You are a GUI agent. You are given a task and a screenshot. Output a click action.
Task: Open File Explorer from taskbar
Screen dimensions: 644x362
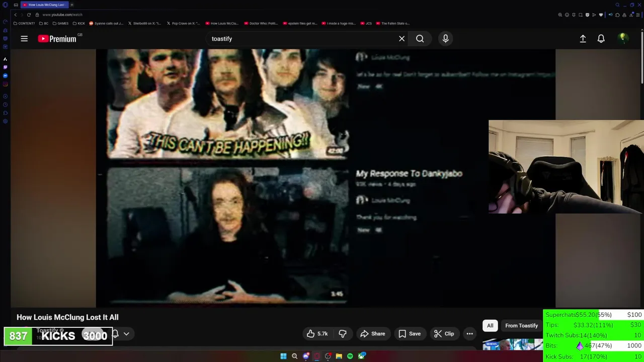[339, 356]
